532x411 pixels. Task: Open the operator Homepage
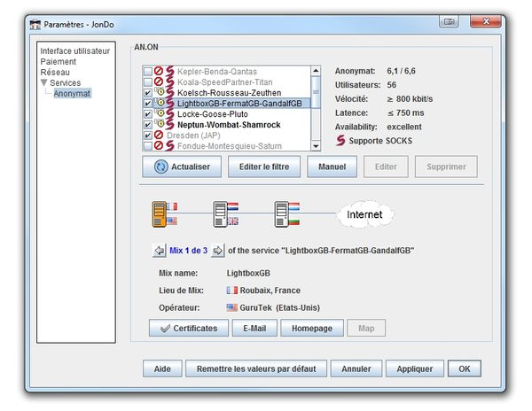(312, 328)
